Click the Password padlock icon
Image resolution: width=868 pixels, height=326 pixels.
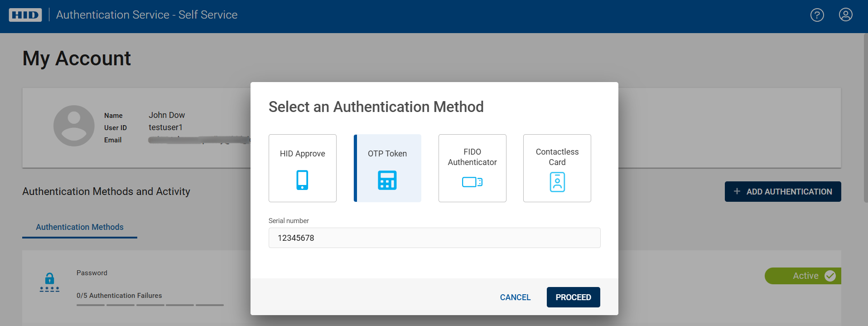click(x=49, y=282)
